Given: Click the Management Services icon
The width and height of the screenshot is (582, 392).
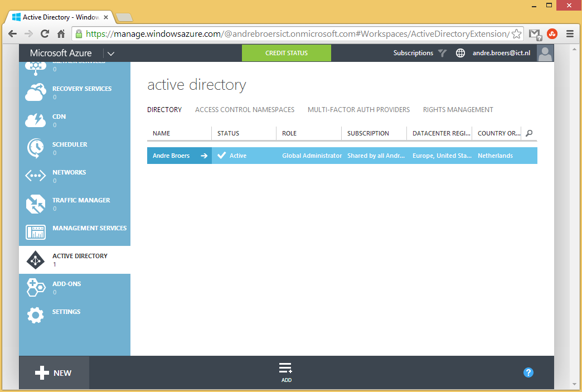Looking at the screenshot, I should click(36, 231).
